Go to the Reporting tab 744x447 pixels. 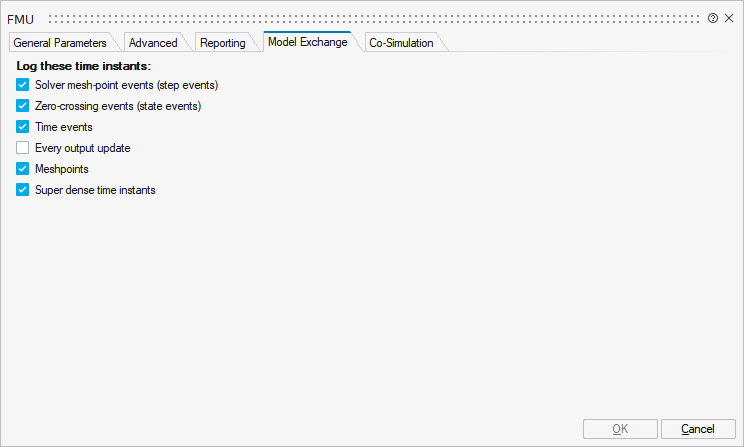(222, 43)
